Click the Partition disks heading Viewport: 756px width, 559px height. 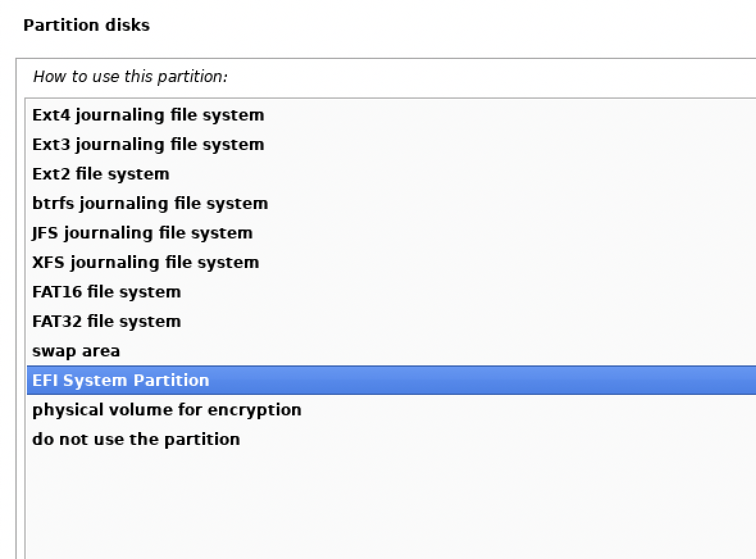click(86, 26)
